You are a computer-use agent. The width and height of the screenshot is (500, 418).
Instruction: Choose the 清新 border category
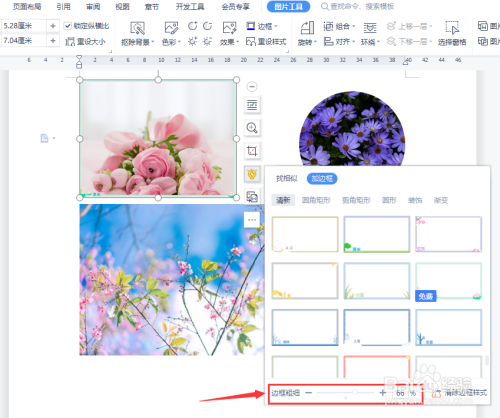click(283, 200)
